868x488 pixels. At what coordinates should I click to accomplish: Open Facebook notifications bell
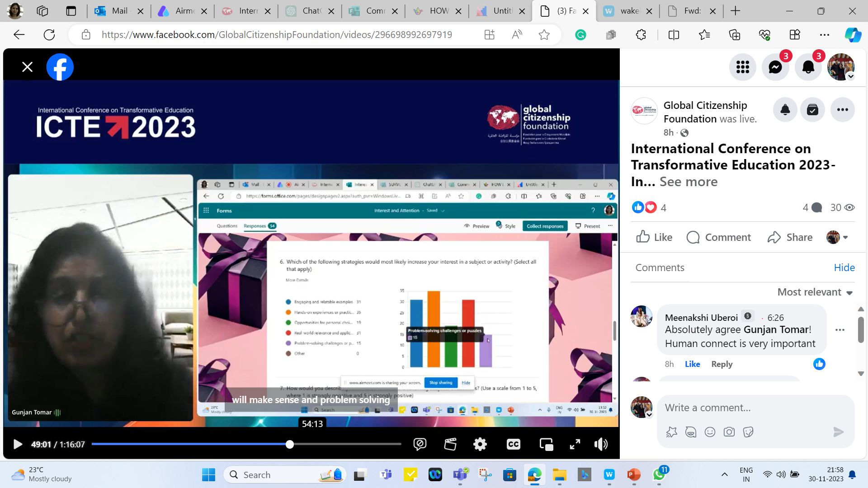808,67
